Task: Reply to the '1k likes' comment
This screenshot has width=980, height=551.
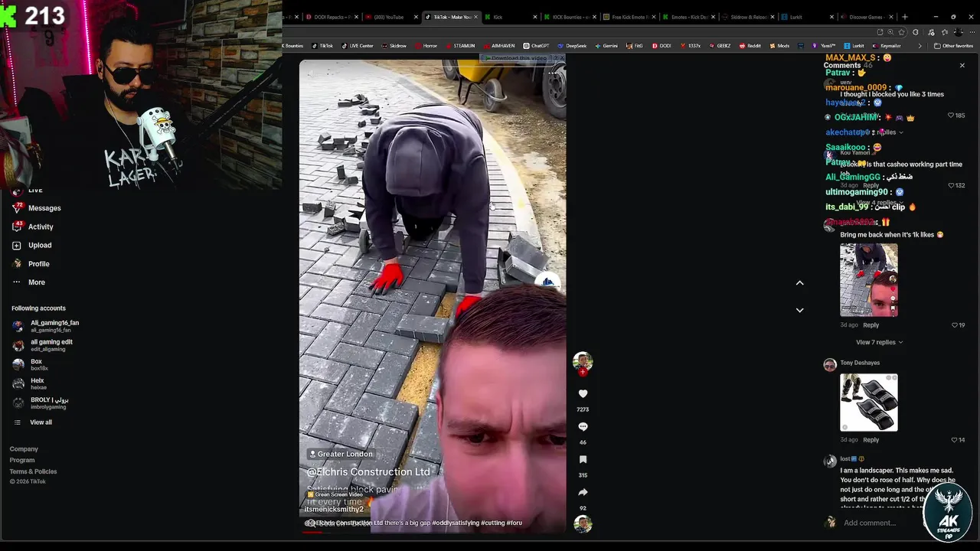Action: tap(871, 325)
